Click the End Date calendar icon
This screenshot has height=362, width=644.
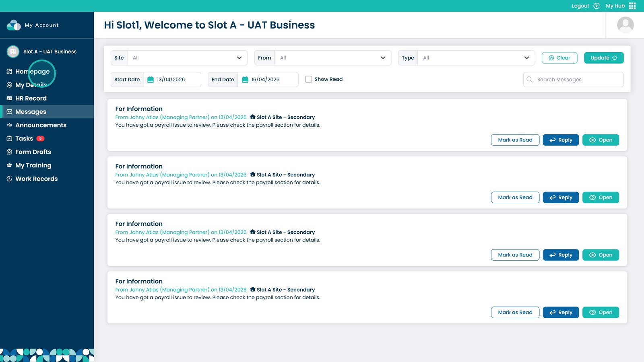coord(245,80)
